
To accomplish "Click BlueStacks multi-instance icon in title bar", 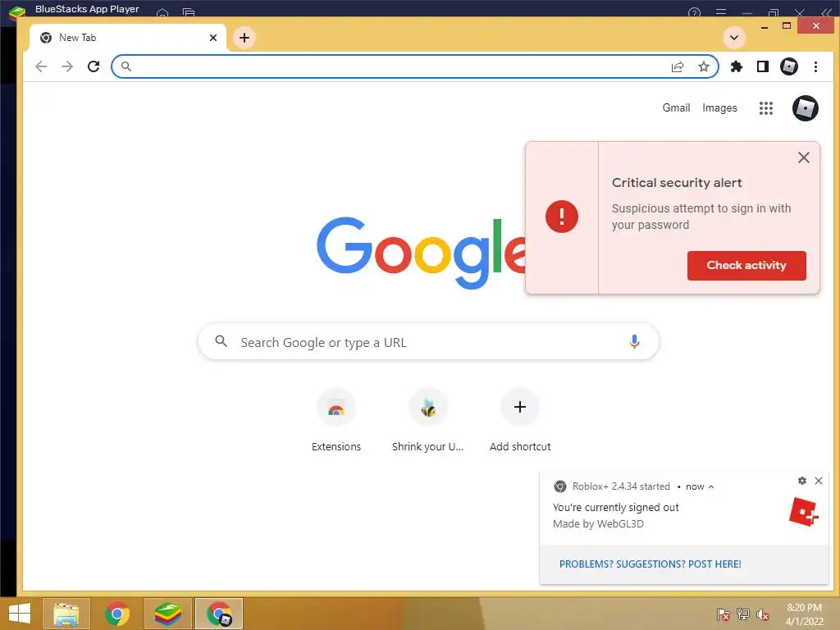I will (x=189, y=12).
